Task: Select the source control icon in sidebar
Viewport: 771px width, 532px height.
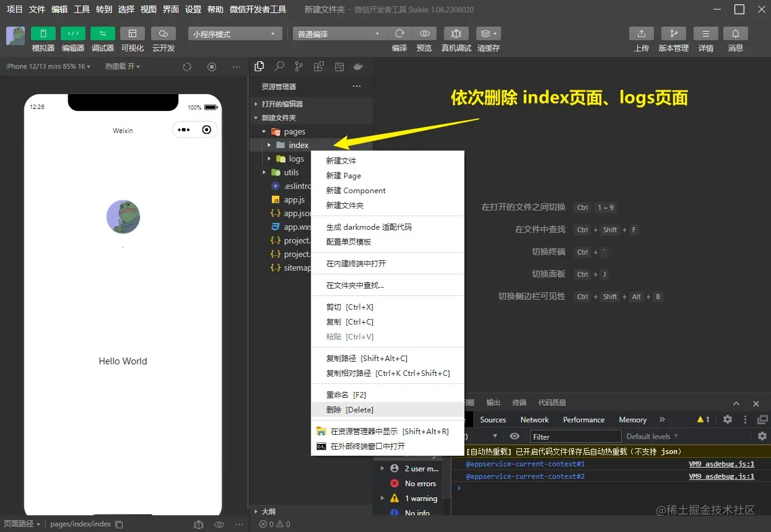Action: [299, 67]
